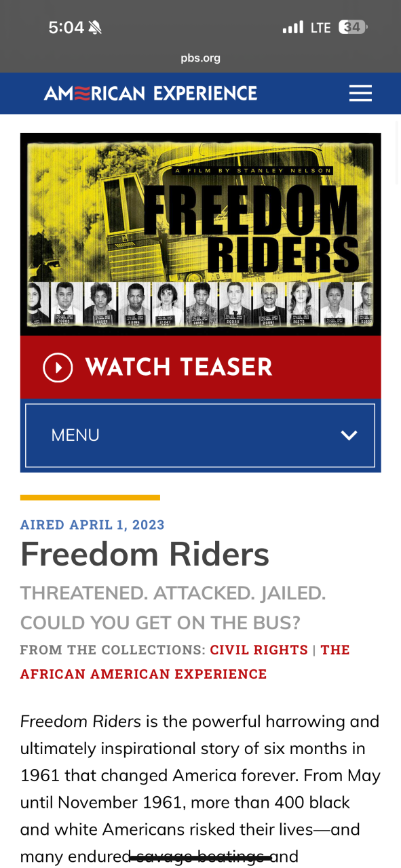Tap the chevron arrow in the Menu box
The height and width of the screenshot is (868, 401).
click(x=349, y=435)
